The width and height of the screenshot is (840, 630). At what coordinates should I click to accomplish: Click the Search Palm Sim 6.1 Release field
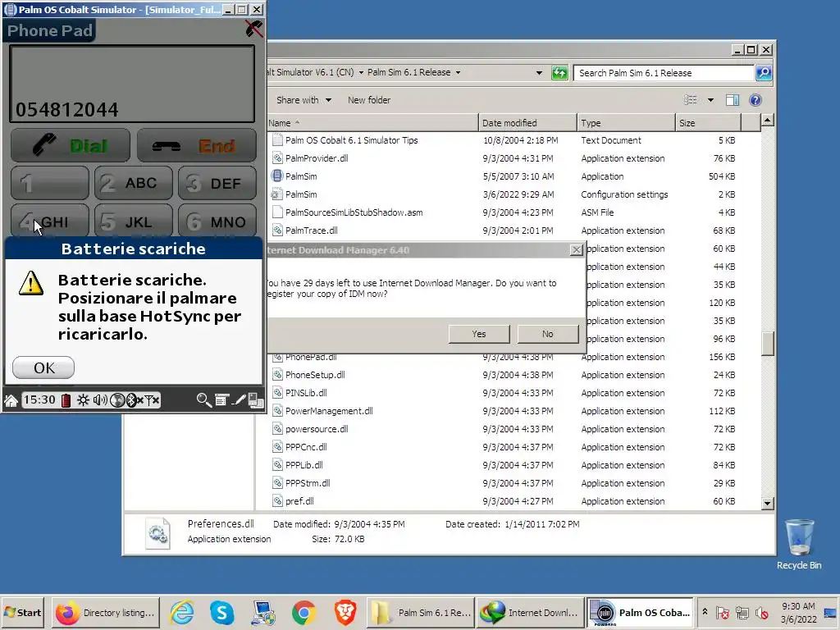tap(664, 73)
